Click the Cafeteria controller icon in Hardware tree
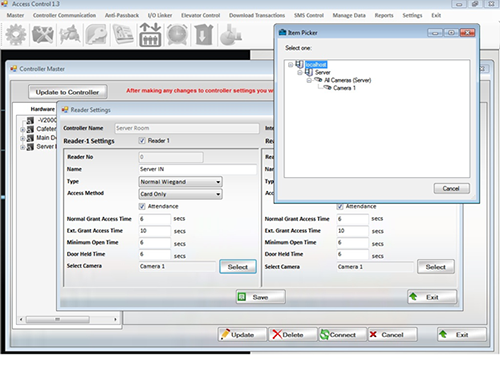This screenshot has height=385, width=500. pyautogui.click(x=30, y=129)
